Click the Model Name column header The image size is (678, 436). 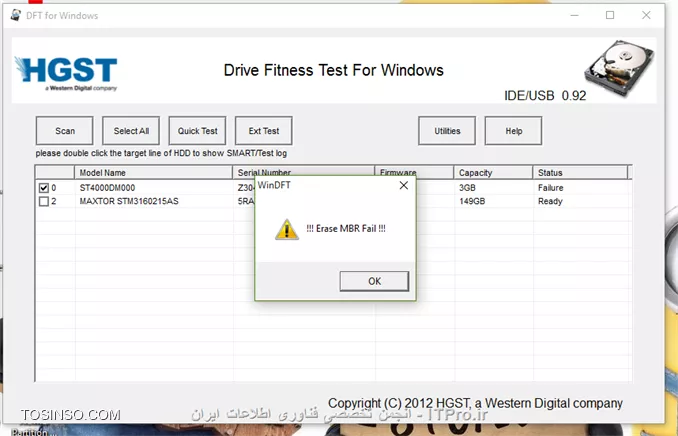coord(154,173)
